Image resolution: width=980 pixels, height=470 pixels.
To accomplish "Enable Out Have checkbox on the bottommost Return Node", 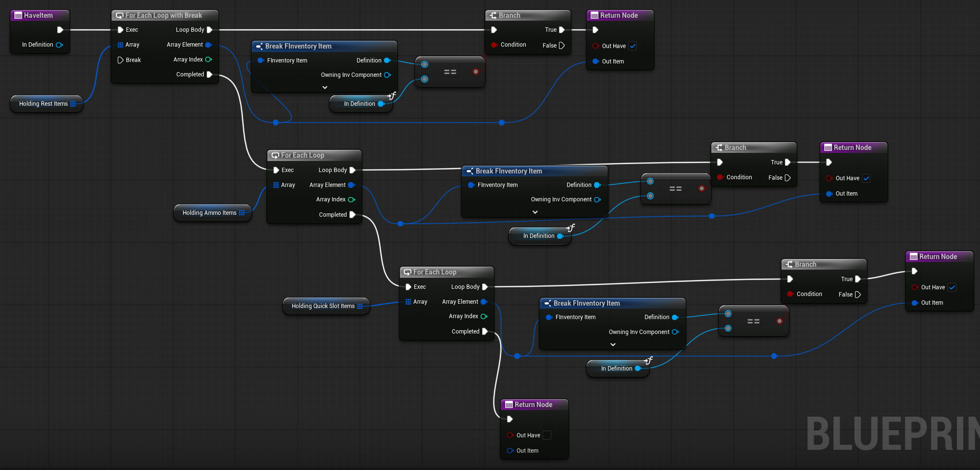I will pos(547,435).
